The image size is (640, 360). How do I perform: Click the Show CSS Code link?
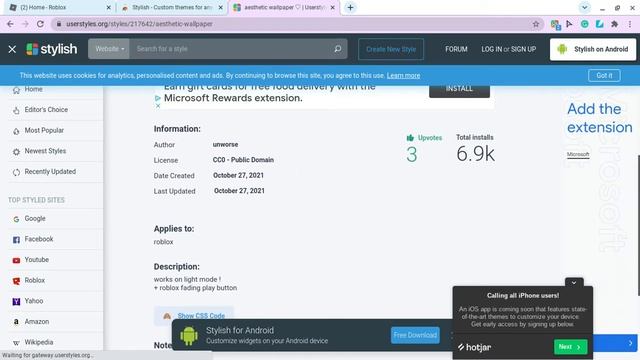click(x=201, y=316)
